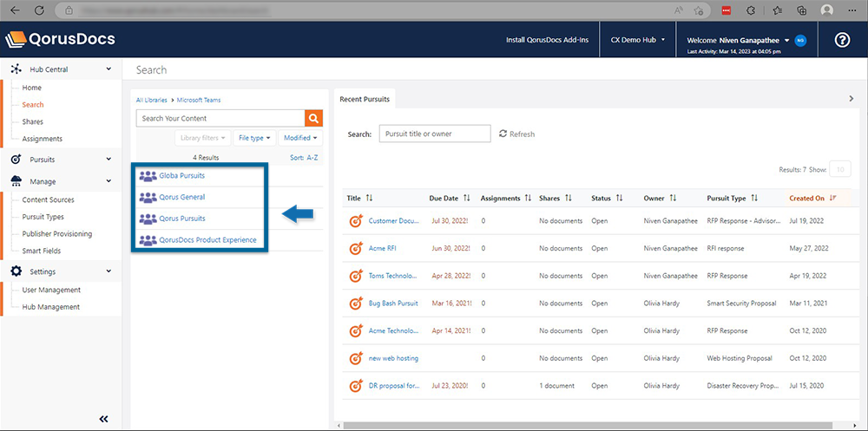Open browser profile avatar icon

pos(827,10)
